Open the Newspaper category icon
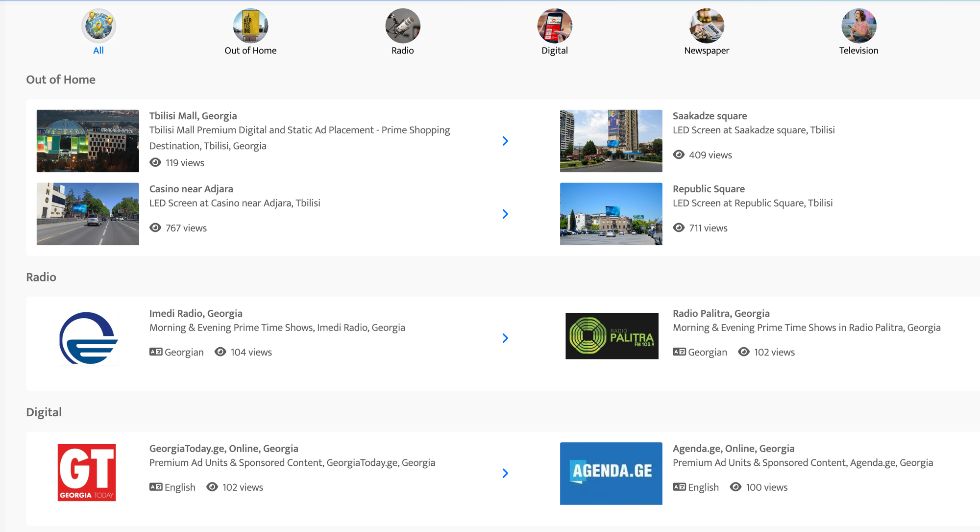 click(707, 25)
